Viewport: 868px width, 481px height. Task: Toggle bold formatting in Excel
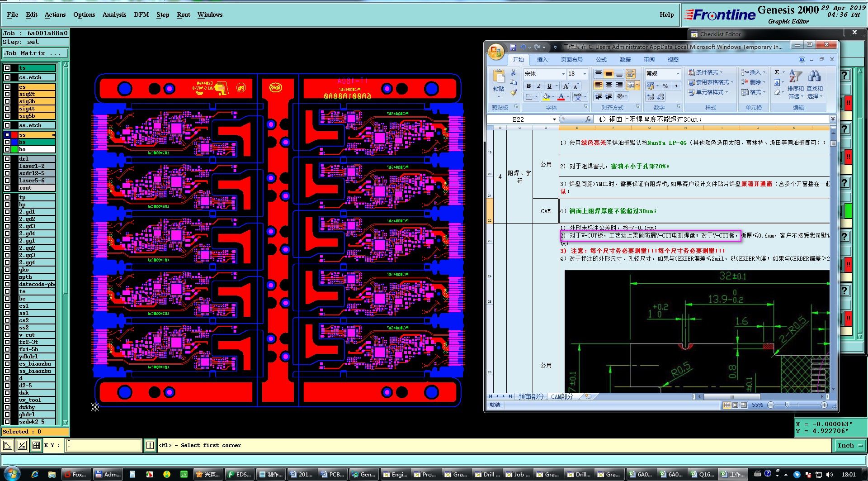[x=528, y=86]
